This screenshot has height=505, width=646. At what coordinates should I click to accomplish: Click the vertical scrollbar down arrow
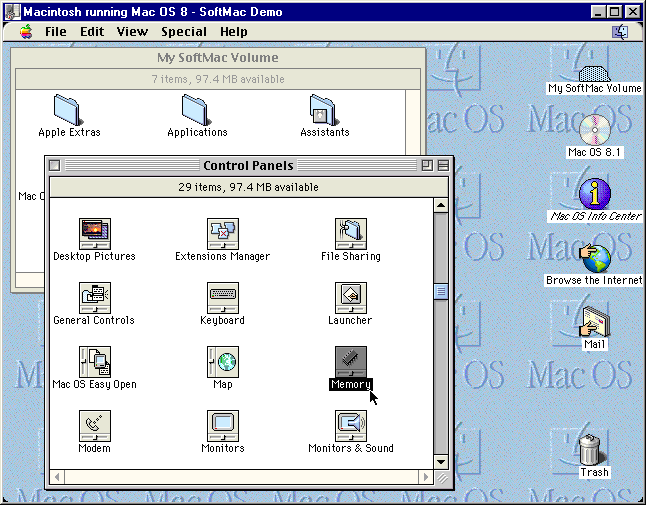coord(441,462)
